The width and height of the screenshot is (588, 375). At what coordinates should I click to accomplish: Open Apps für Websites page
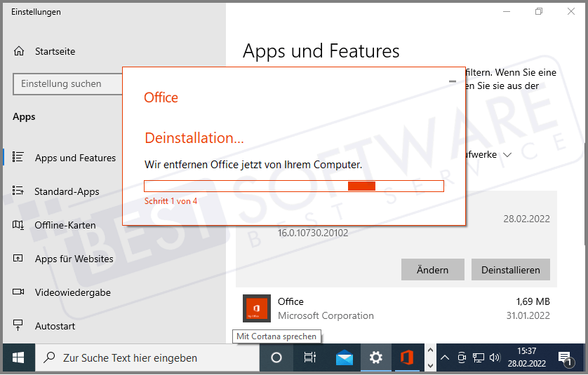tap(74, 259)
